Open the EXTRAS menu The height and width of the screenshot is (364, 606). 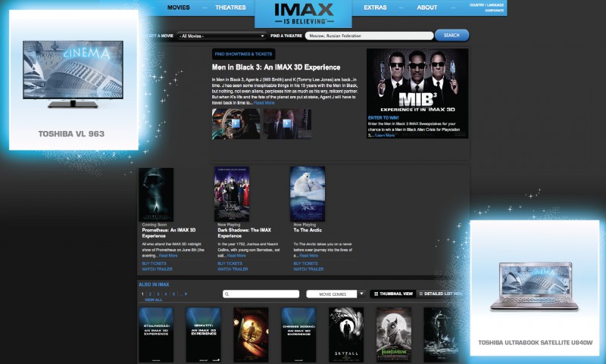pyautogui.click(x=375, y=8)
